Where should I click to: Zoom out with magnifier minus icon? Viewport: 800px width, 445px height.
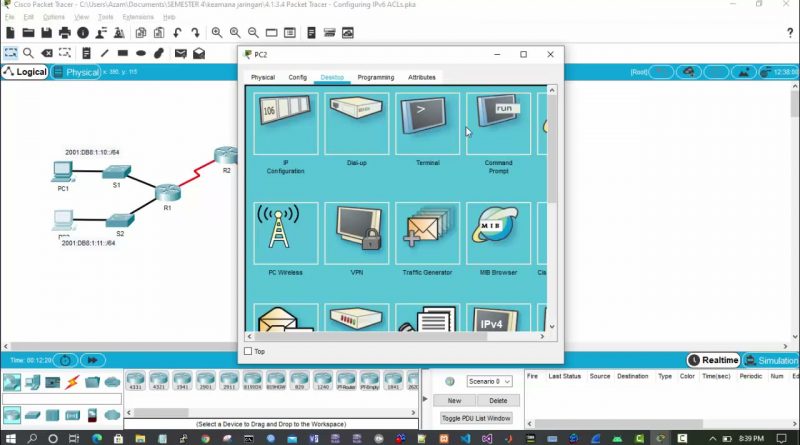click(253, 33)
